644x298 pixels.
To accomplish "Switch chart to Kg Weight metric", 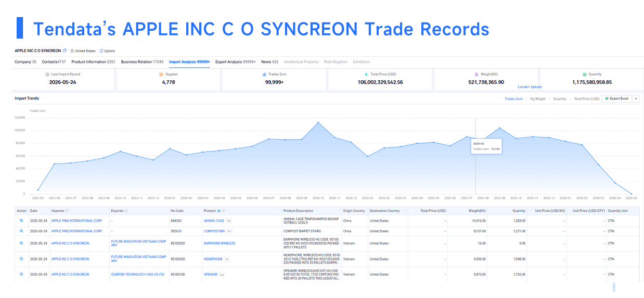I will click(x=538, y=98).
